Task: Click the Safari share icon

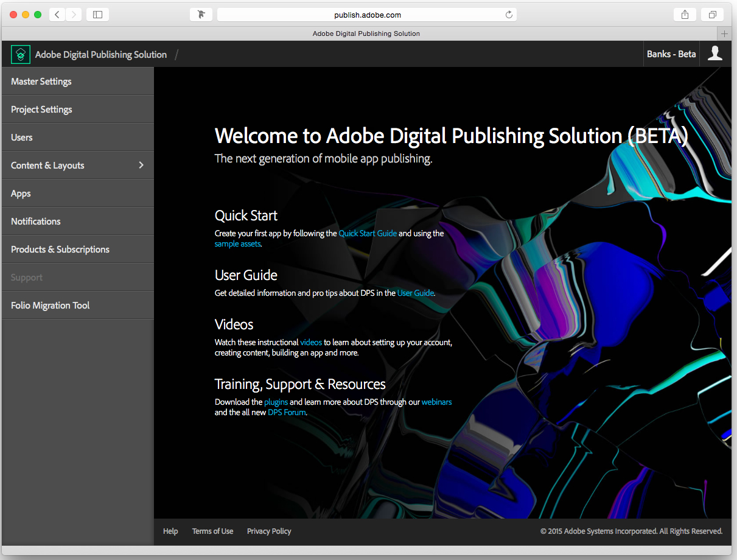Action: tap(684, 14)
